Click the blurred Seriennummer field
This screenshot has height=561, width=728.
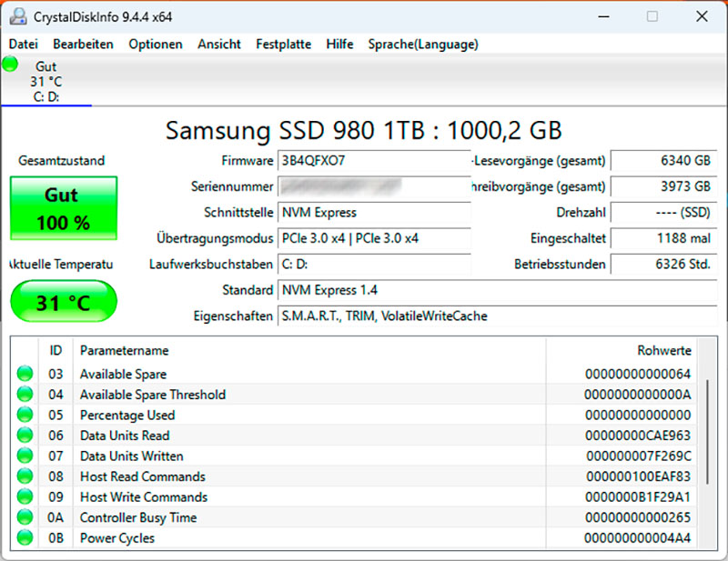(x=373, y=187)
